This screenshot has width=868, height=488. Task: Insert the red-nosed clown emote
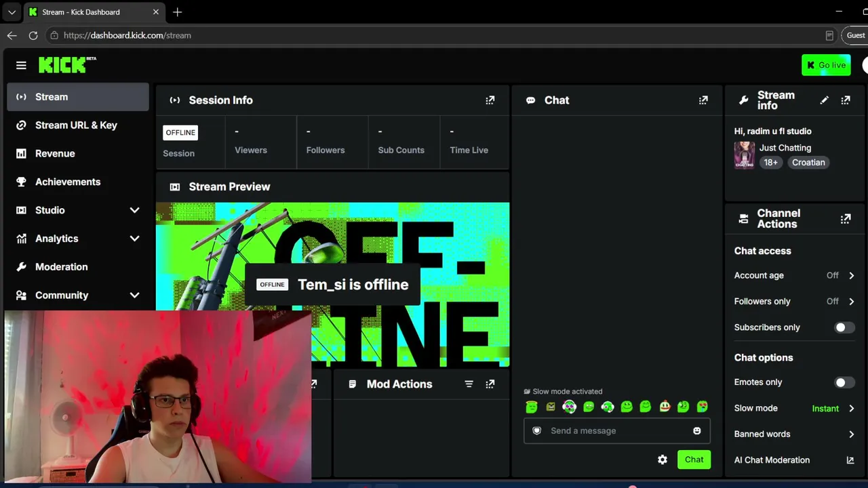pos(665,407)
